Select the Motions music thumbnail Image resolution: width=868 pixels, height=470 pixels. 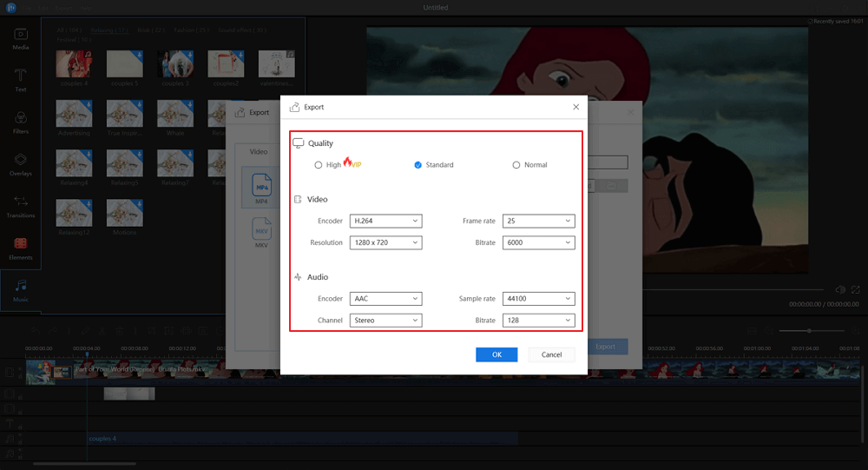(x=124, y=213)
